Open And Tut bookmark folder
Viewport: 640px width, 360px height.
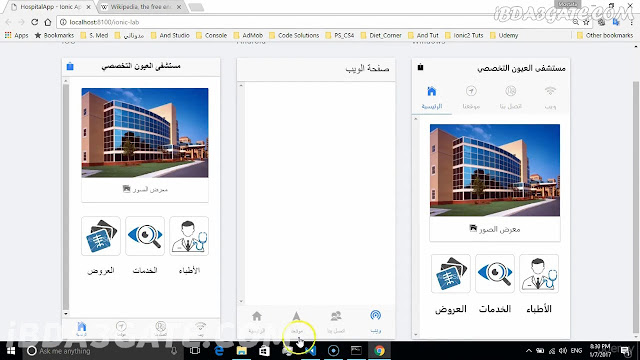(x=423, y=36)
